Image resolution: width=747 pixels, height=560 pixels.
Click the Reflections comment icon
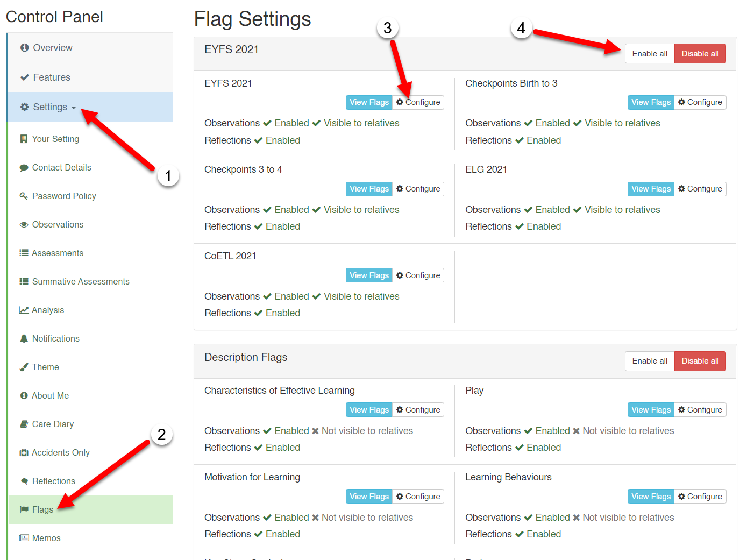24,481
